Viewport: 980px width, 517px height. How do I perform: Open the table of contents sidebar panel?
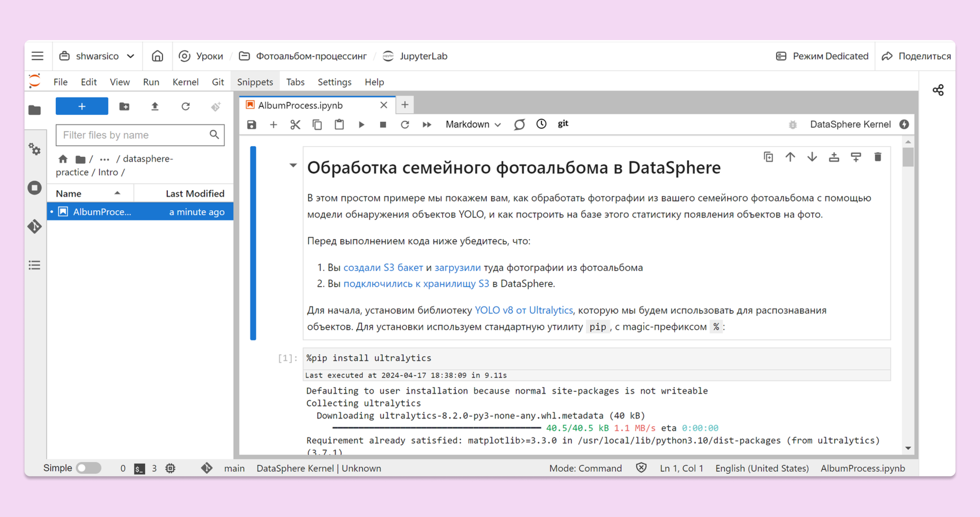point(35,265)
